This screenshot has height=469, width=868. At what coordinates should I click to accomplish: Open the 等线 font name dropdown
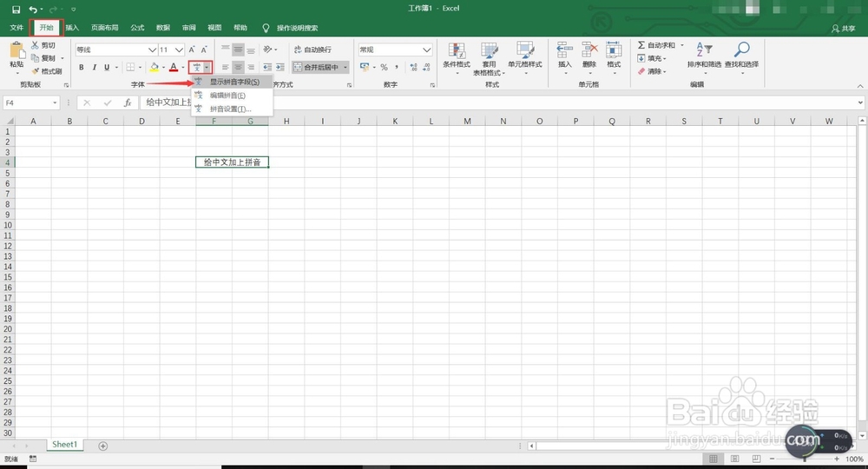[152, 50]
